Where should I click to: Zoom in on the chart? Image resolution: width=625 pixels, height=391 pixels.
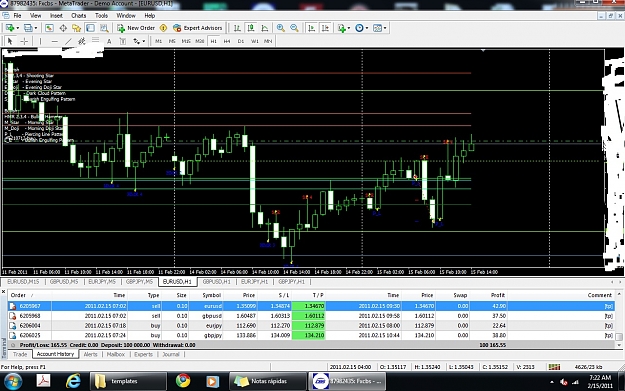point(281,28)
